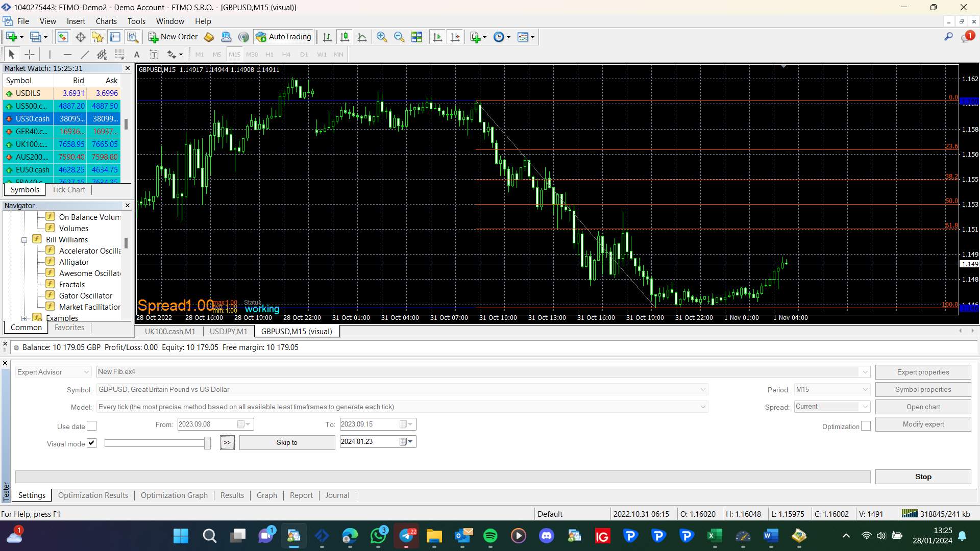Open the UK100.cash,M1 chart tab
The image size is (980, 551).
click(169, 332)
